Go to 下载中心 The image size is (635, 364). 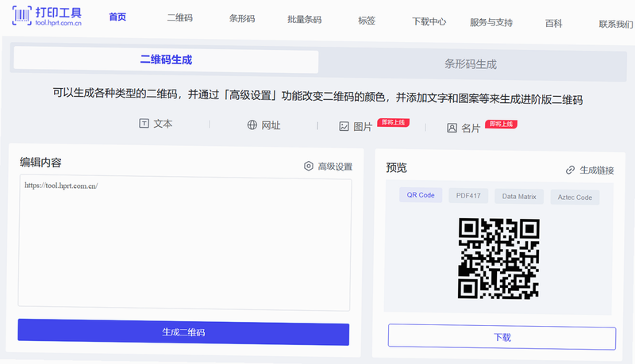tap(429, 21)
